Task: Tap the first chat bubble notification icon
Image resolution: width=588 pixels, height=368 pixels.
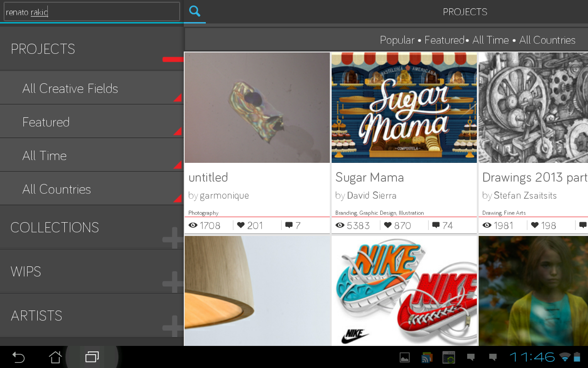Action: click(471, 357)
